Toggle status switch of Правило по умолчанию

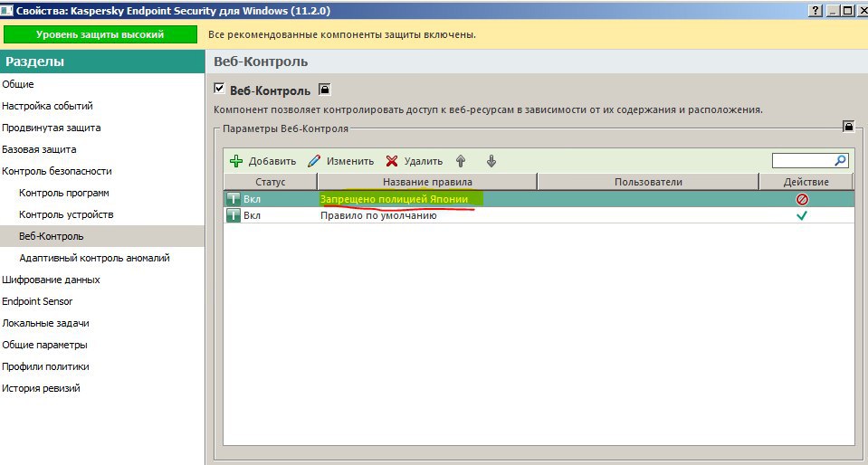click(233, 215)
